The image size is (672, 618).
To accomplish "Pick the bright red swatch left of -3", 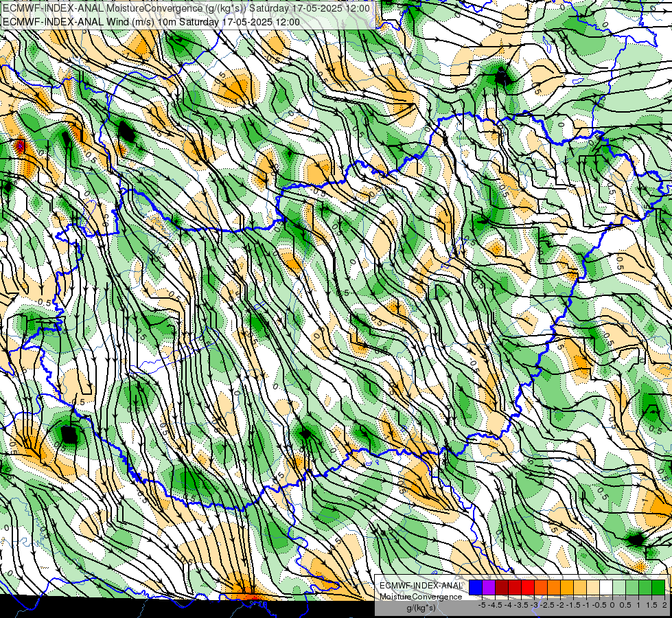I will (x=528, y=587).
